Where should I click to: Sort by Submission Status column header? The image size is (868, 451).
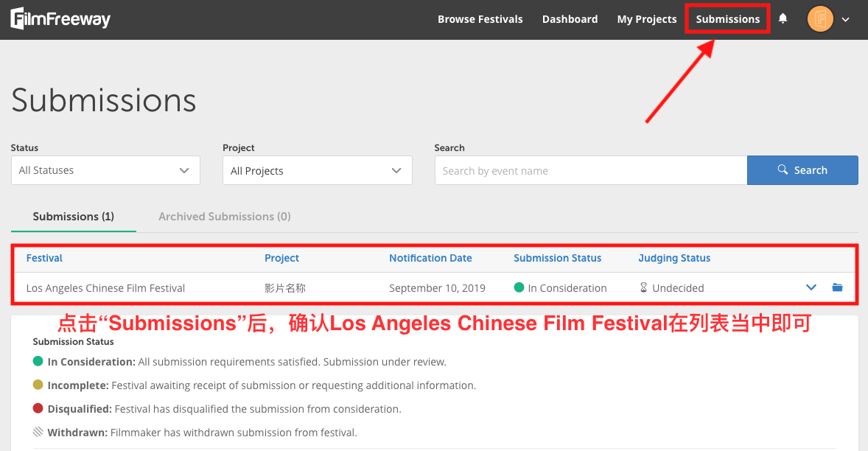(557, 258)
